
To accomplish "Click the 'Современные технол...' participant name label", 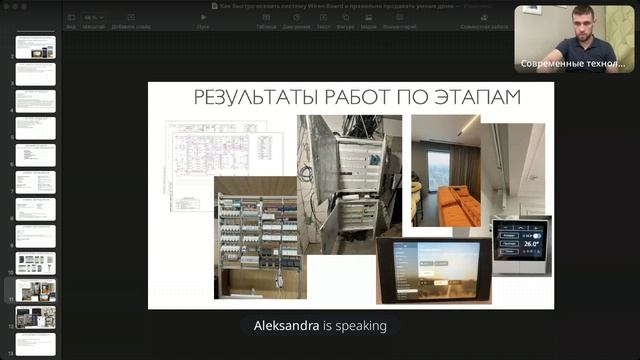I will [573, 64].
